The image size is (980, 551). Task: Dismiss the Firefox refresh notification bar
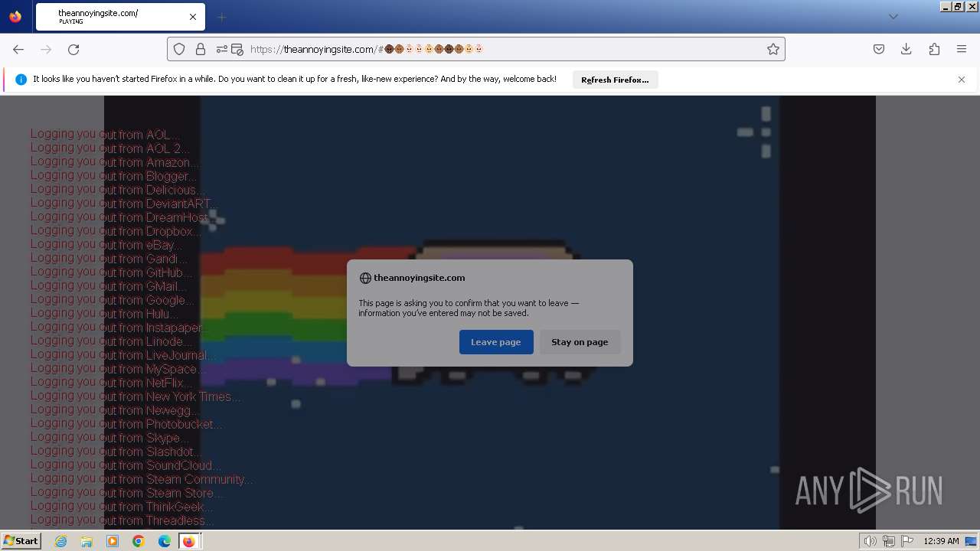[962, 80]
